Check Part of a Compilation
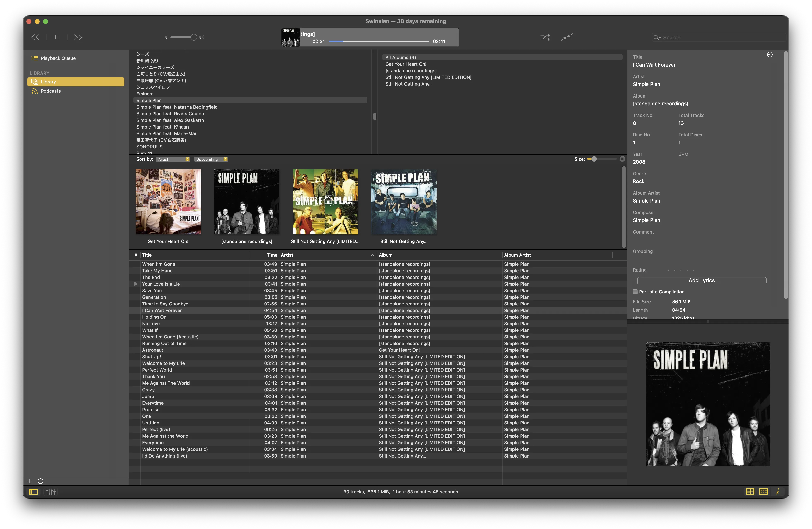The height and width of the screenshot is (529, 812). [x=635, y=292]
